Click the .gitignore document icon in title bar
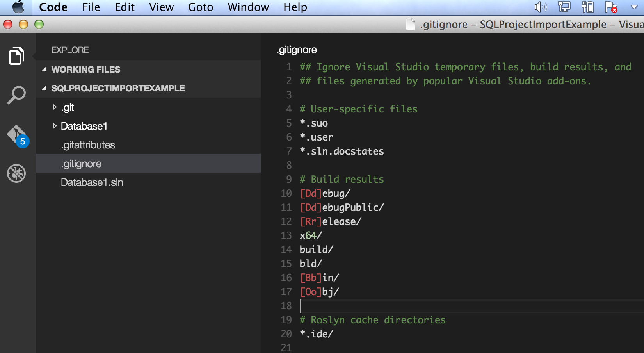644x353 pixels. coord(411,24)
